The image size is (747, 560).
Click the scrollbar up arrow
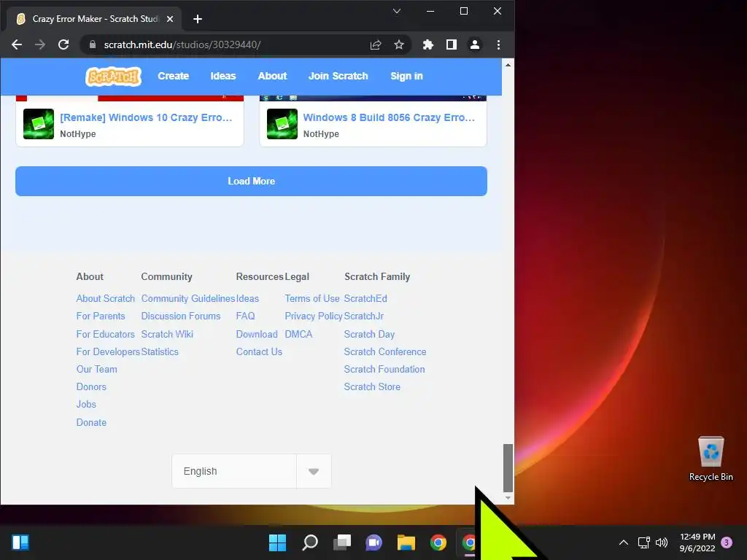(508, 65)
